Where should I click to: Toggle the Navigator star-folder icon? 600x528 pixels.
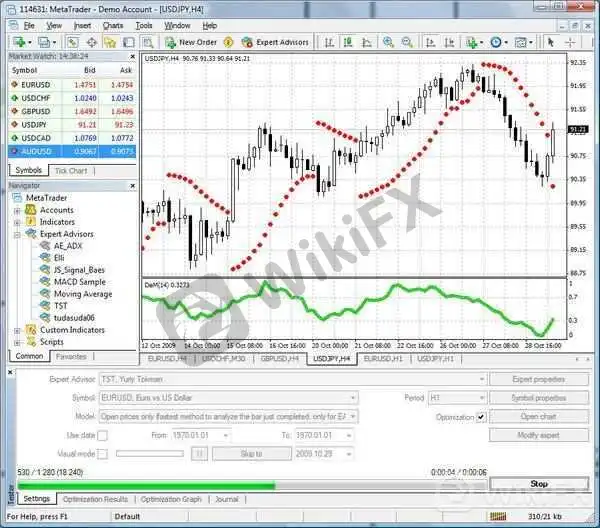[x=110, y=42]
